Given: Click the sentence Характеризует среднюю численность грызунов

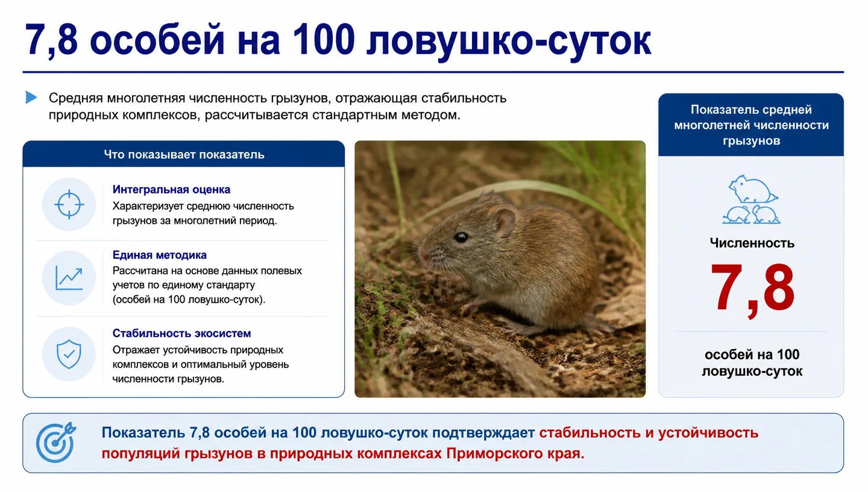Looking at the screenshot, I should pos(203,213).
